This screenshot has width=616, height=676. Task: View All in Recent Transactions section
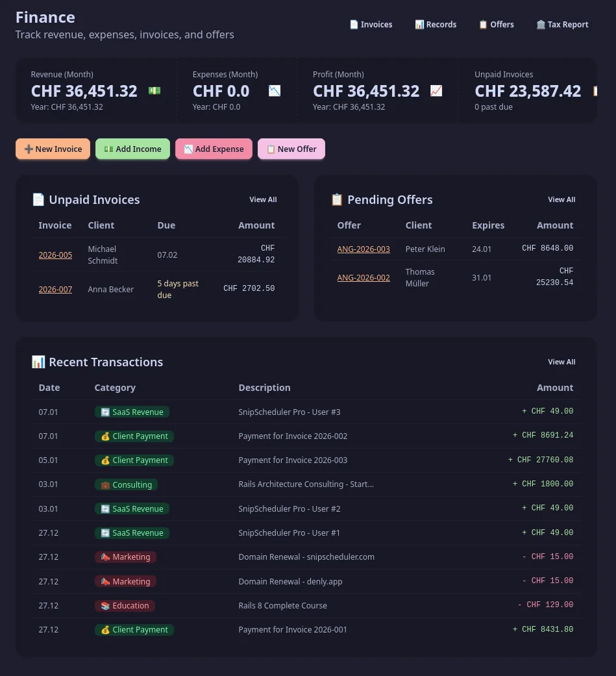561,362
